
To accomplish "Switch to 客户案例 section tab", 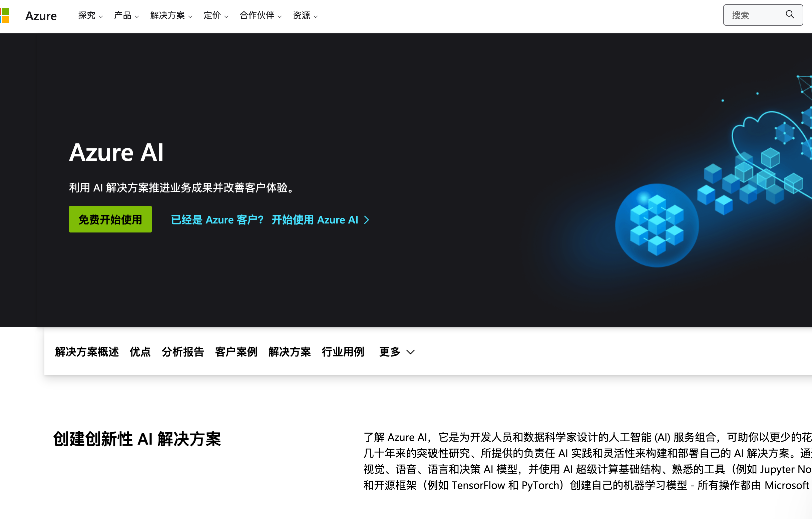I will [236, 352].
